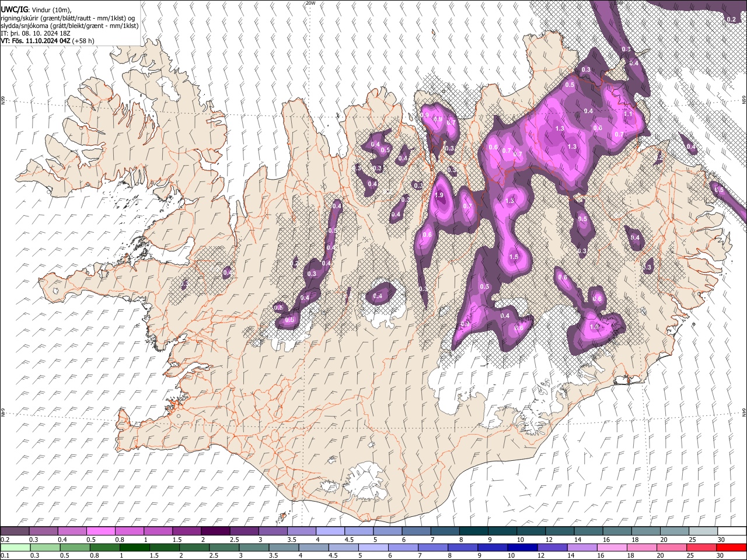
Task: Click the 7 swatch in the upper legend row
Action: tap(445, 531)
